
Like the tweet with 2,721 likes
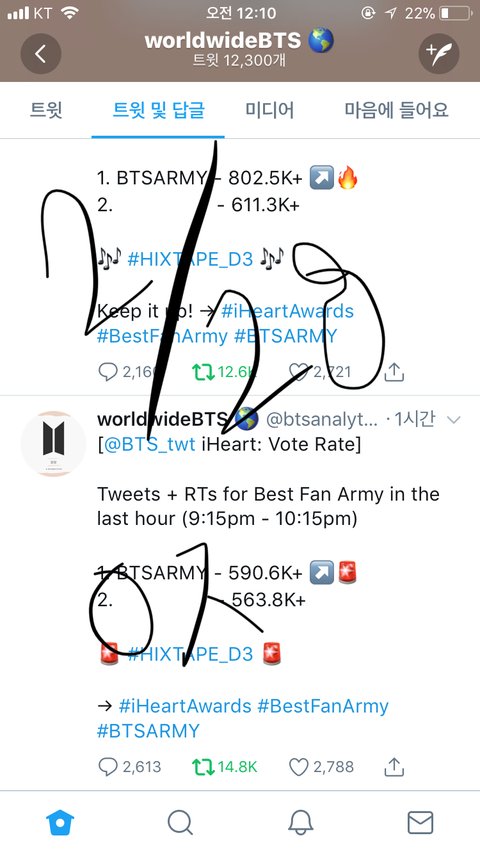pyautogui.click(x=299, y=372)
